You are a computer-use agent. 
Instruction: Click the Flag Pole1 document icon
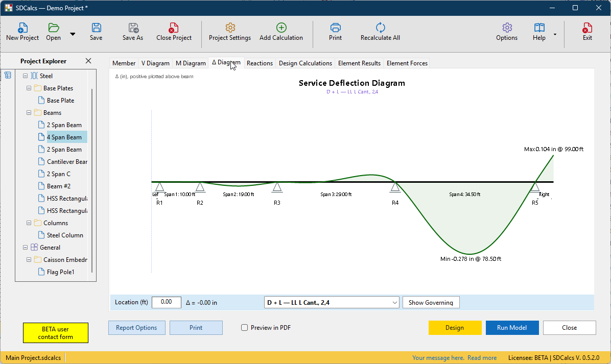pyautogui.click(x=41, y=272)
